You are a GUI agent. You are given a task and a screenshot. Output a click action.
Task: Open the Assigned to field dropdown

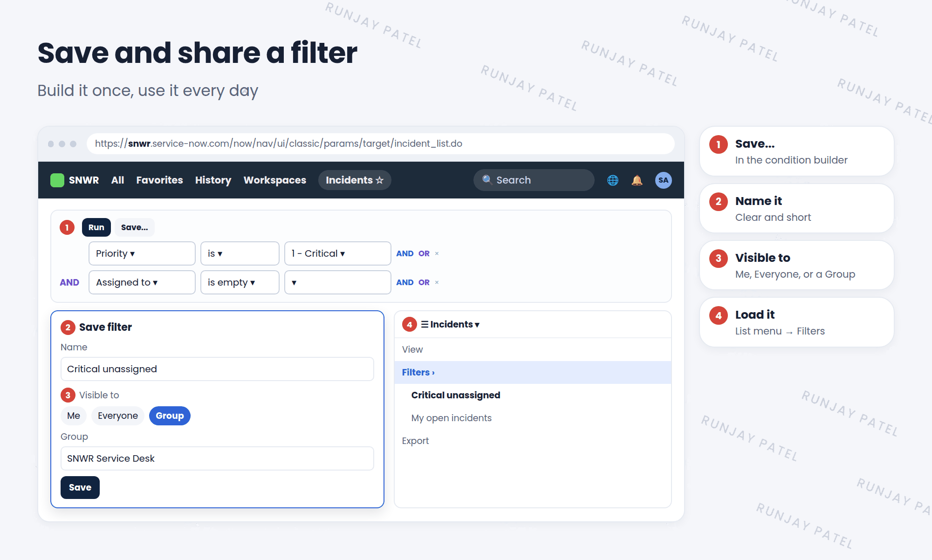(x=142, y=282)
